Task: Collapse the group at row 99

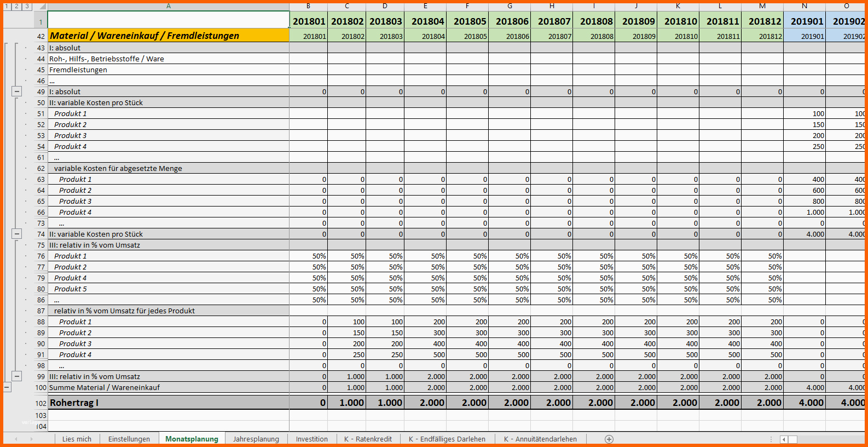Action: click(17, 376)
